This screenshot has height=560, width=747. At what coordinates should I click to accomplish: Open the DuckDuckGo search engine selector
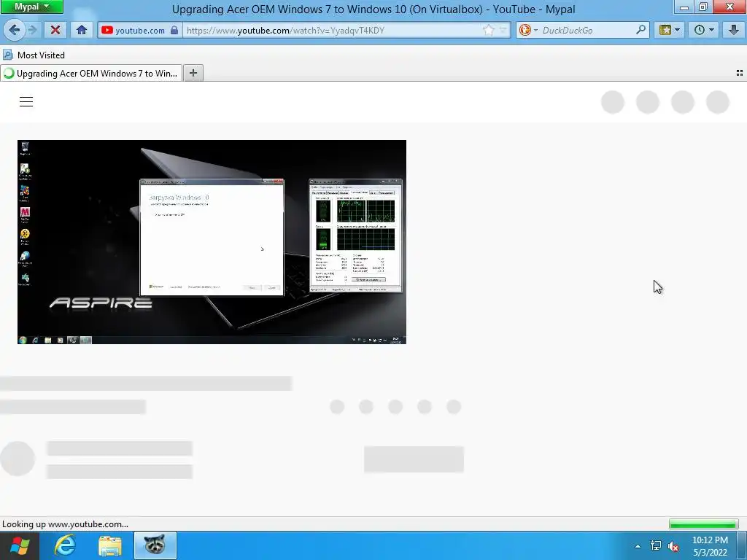(528, 30)
